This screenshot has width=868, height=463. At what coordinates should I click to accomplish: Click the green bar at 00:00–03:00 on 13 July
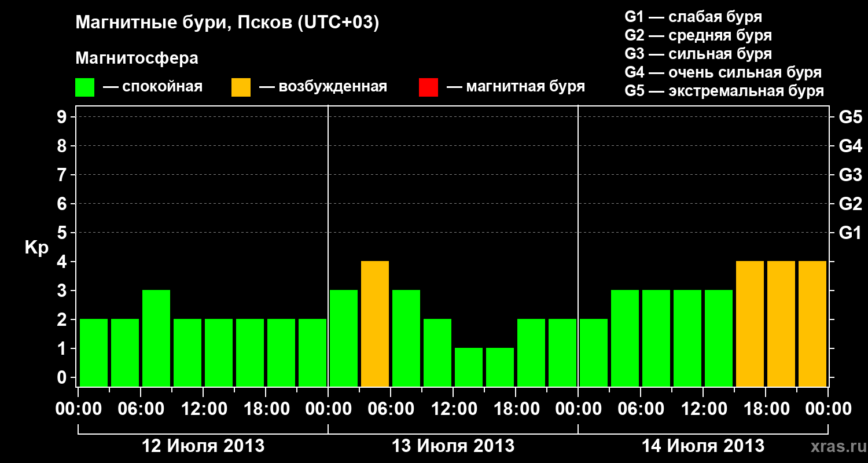pos(344,338)
